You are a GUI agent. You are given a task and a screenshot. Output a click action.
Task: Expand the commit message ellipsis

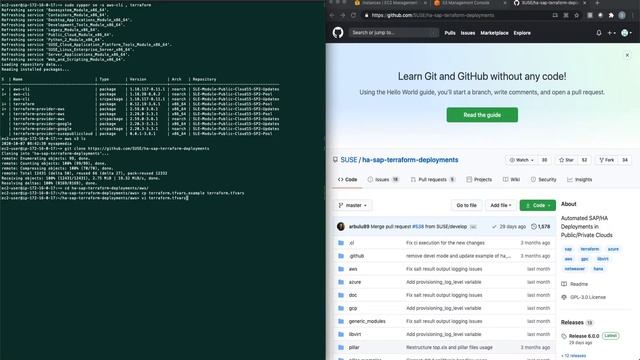tap(473, 227)
